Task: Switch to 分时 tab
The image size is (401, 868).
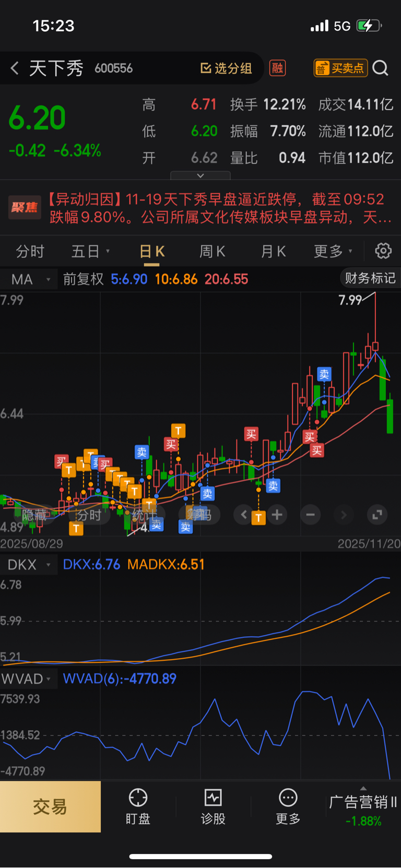Action: 30,252
